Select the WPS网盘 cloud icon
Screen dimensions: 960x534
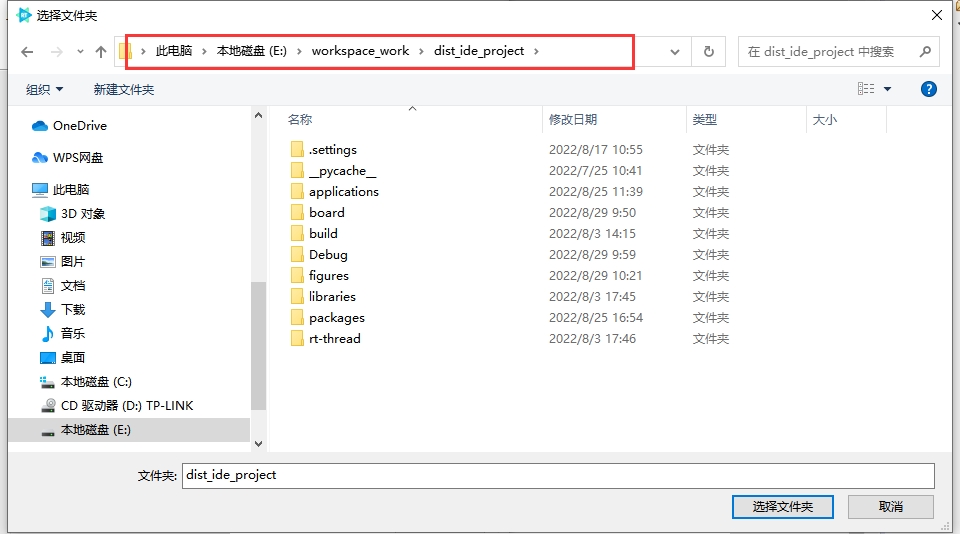coord(40,158)
